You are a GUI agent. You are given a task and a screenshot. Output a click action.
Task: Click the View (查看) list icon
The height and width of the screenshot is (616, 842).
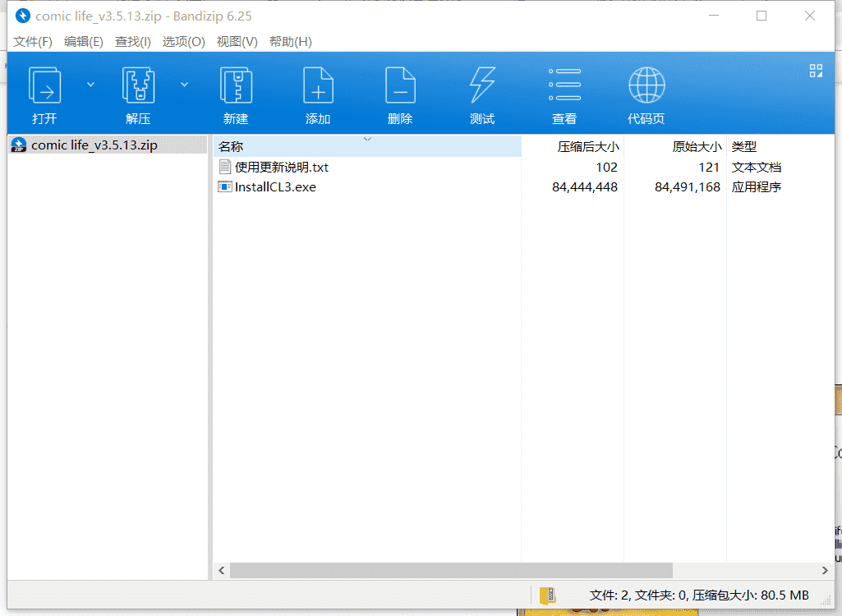564,85
